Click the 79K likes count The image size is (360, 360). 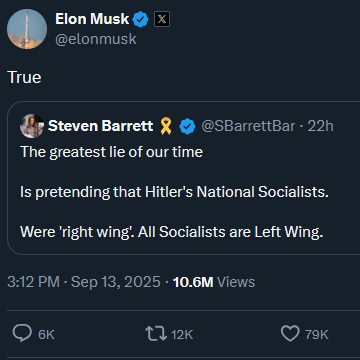[317, 335]
